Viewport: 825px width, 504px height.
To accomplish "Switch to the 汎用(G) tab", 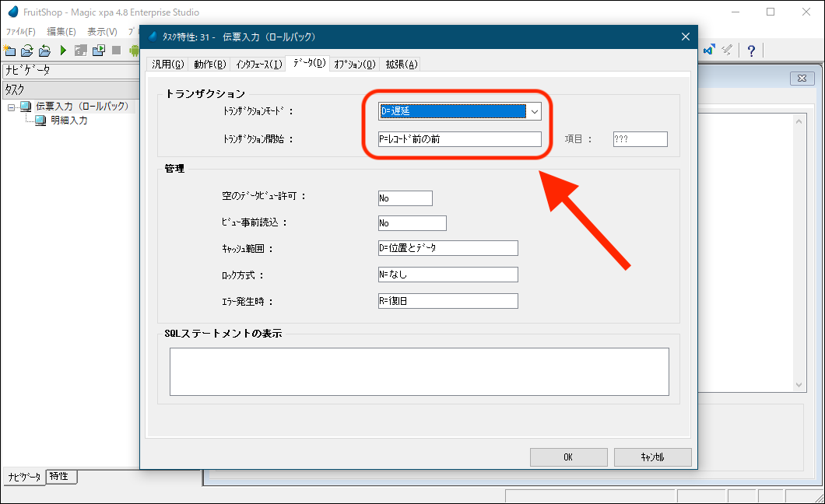I will point(168,65).
